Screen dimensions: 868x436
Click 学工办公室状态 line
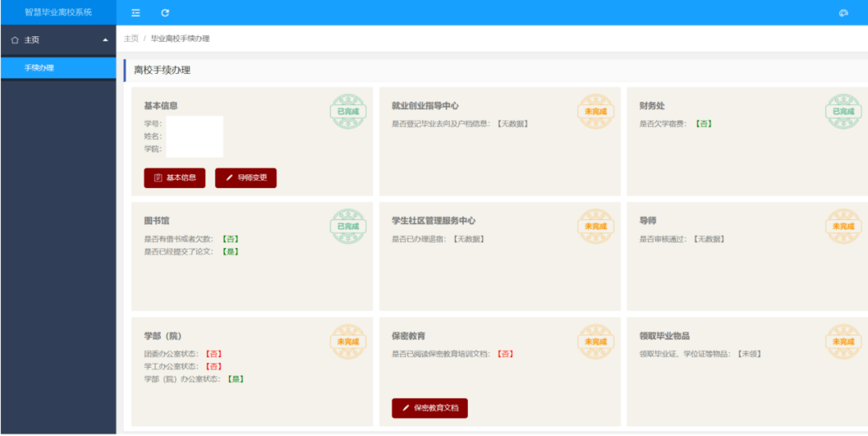tap(183, 366)
